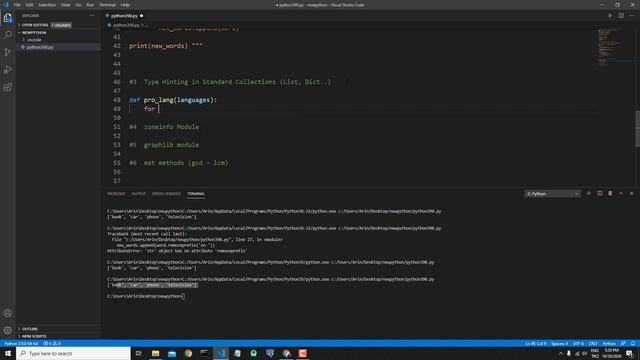Open the File menu

click(17, 5)
